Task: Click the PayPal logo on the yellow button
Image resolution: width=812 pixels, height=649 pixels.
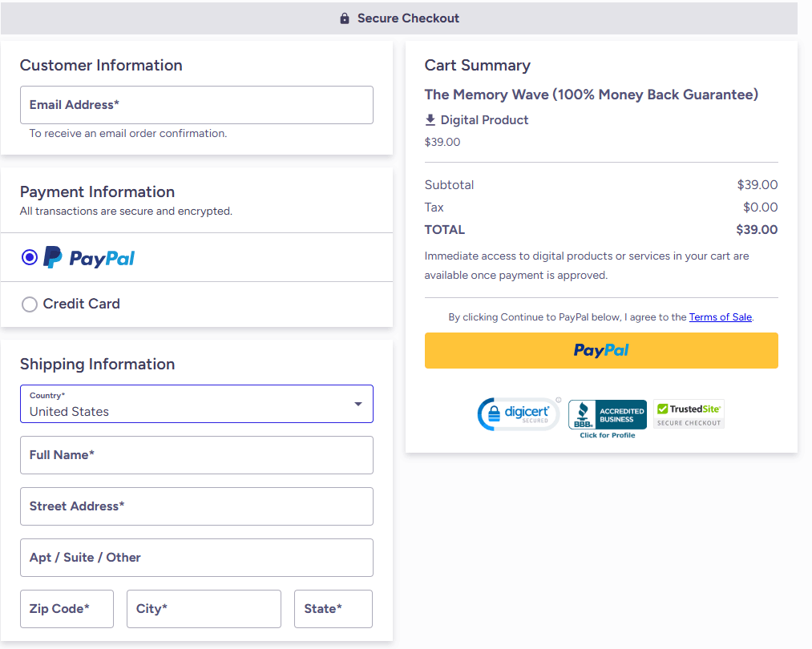Action: [x=600, y=350]
